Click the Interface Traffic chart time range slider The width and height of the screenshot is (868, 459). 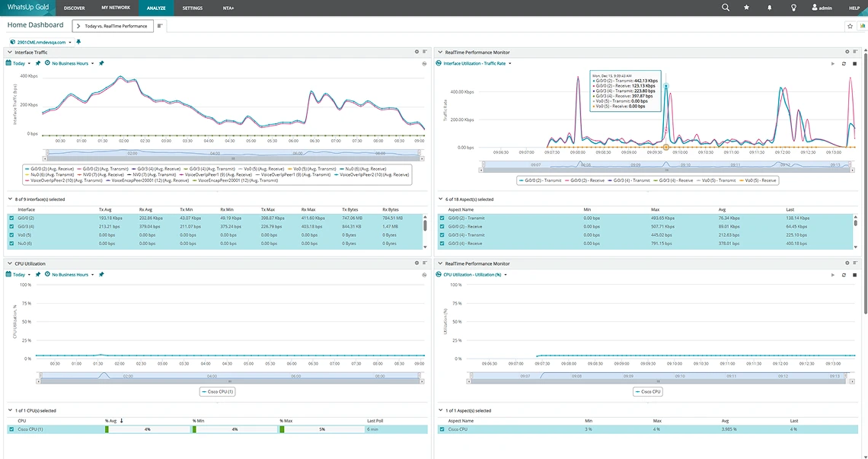[x=232, y=153]
